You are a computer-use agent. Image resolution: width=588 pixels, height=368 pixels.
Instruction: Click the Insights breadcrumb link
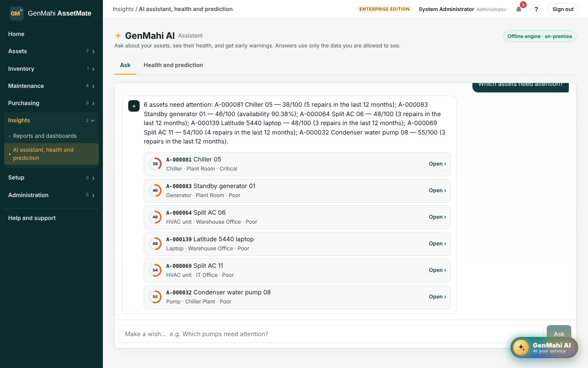[x=123, y=9]
